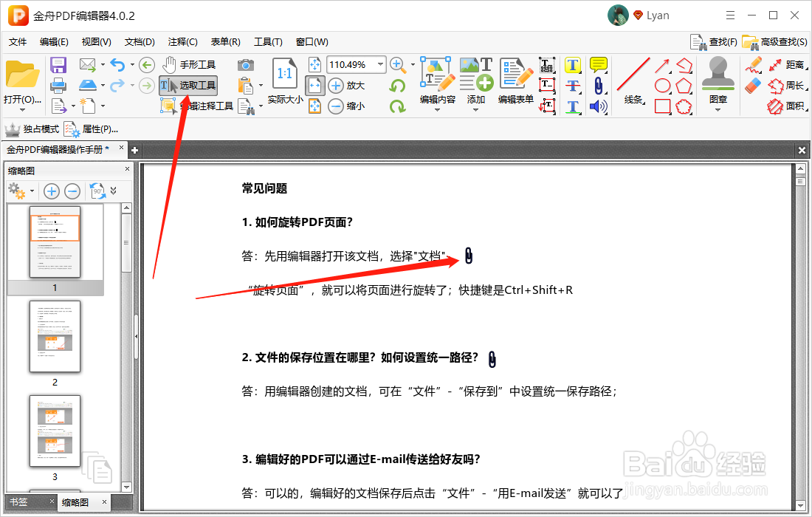
Task: Open the Add (添加) dropdown arrow
Action: [475, 110]
